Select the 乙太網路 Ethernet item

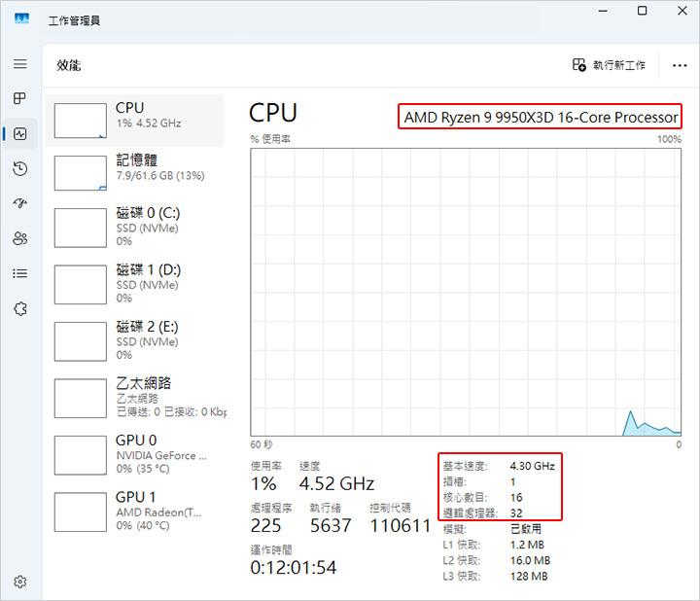point(134,398)
